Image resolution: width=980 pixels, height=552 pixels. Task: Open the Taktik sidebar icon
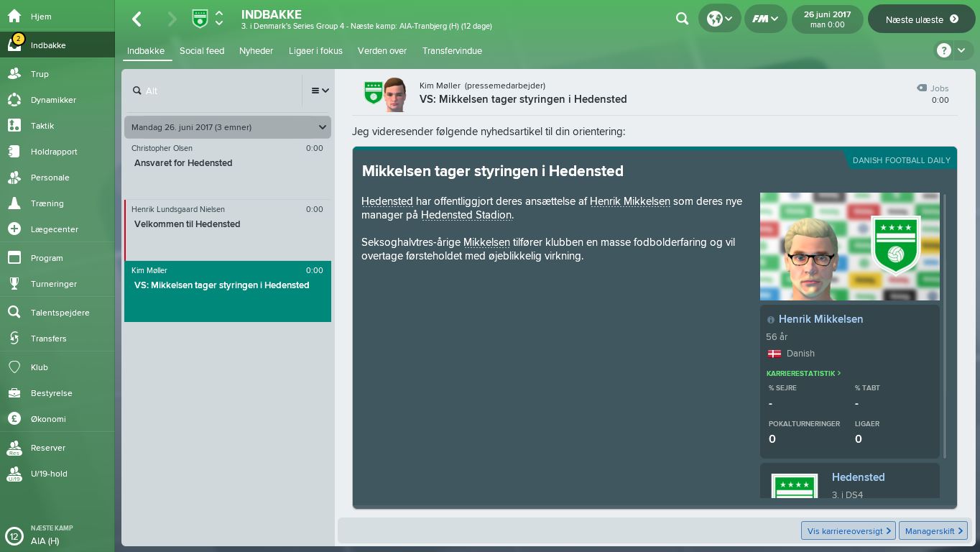(x=14, y=126)
